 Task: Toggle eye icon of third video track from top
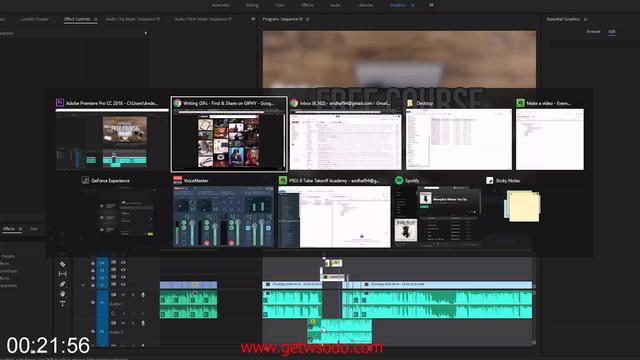coord(123,277)
